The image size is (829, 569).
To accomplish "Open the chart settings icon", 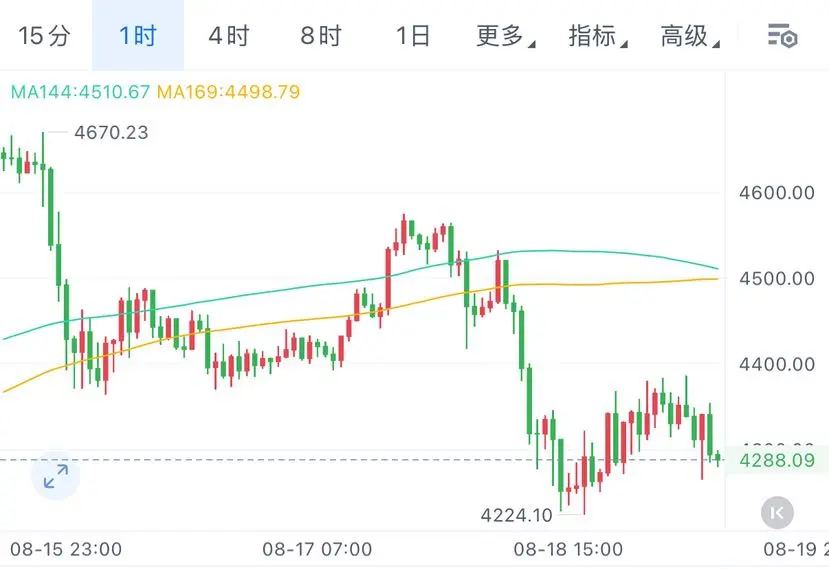I will click(782, 36).
